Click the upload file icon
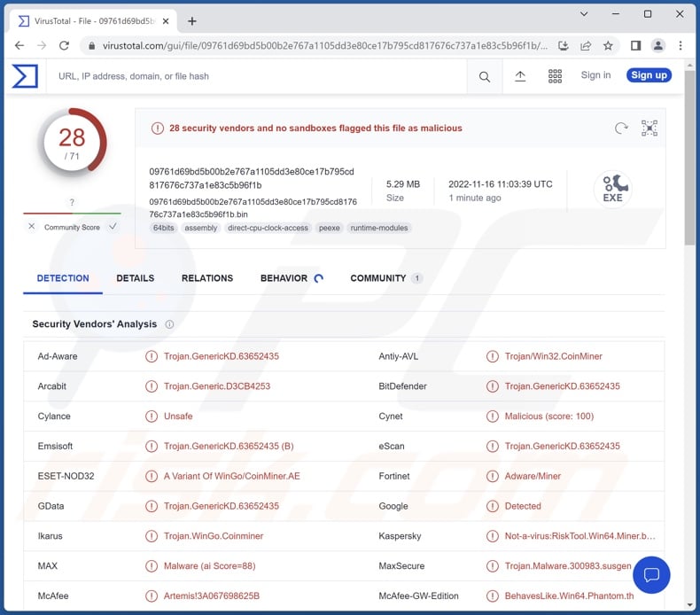 click(x=520, y=76)
